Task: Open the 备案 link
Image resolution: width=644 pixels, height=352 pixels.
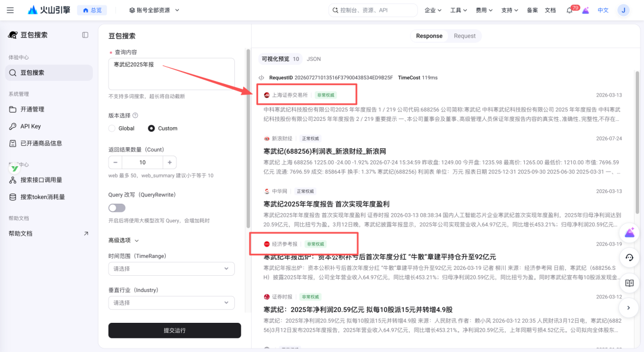Action: coord(532,10)
